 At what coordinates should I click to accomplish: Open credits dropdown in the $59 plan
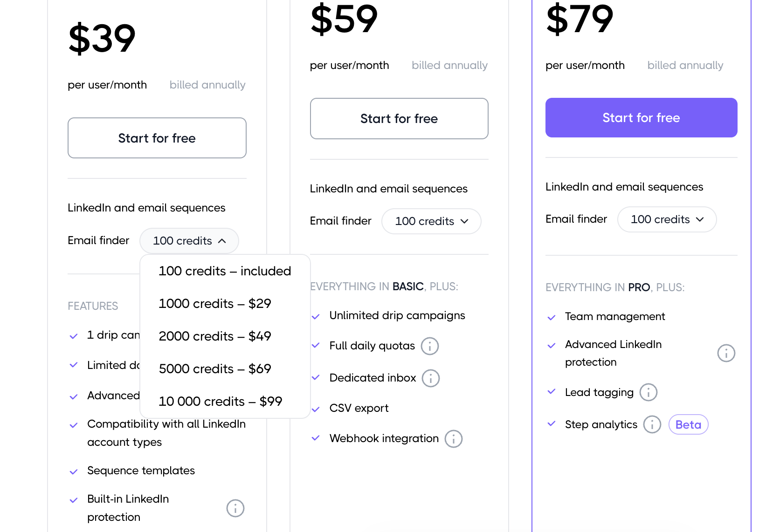(x=431, y=221)
